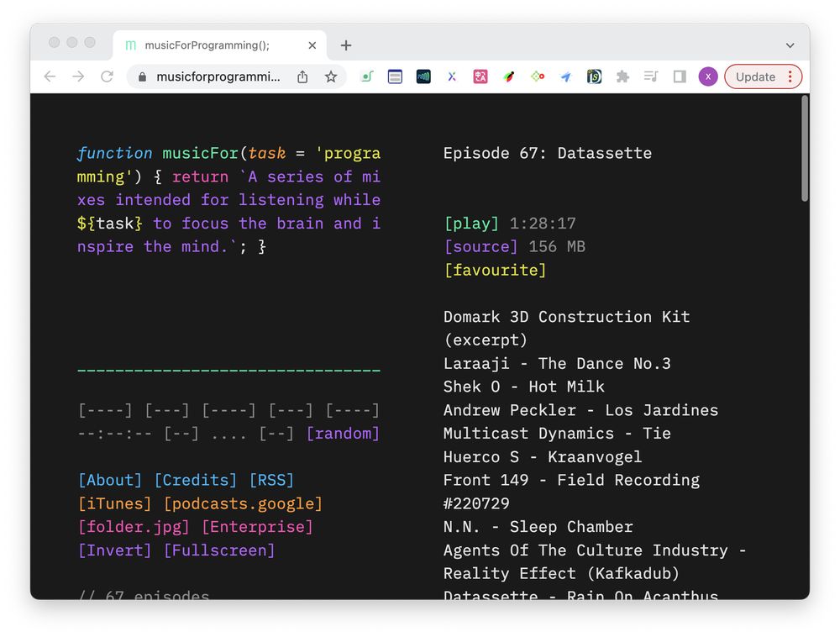Viewport: 840px width, 637px height.
Task: Open the dark waveform extension icon
Action: [x=423, y=76]
